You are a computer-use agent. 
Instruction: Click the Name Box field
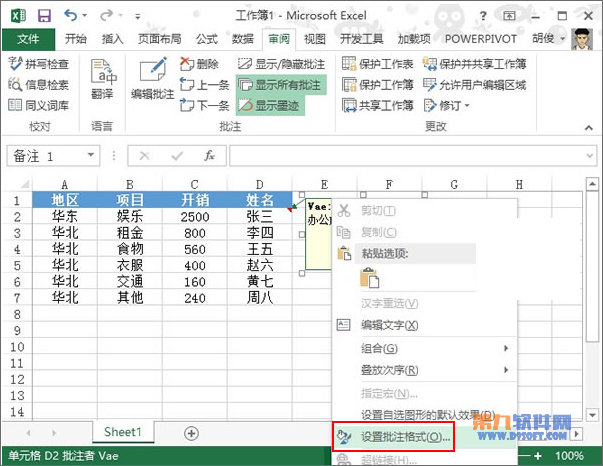pyautogui.click(x=53, y=156)
